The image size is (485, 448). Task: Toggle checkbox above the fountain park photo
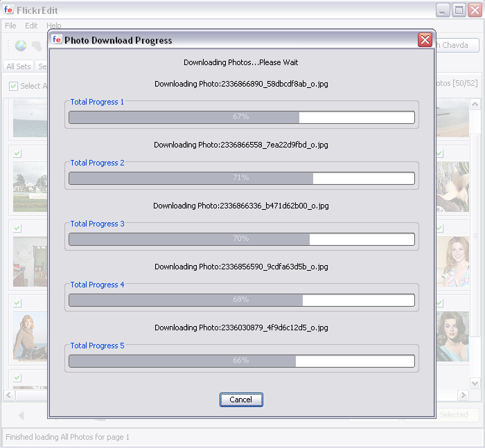click(17, 153)
